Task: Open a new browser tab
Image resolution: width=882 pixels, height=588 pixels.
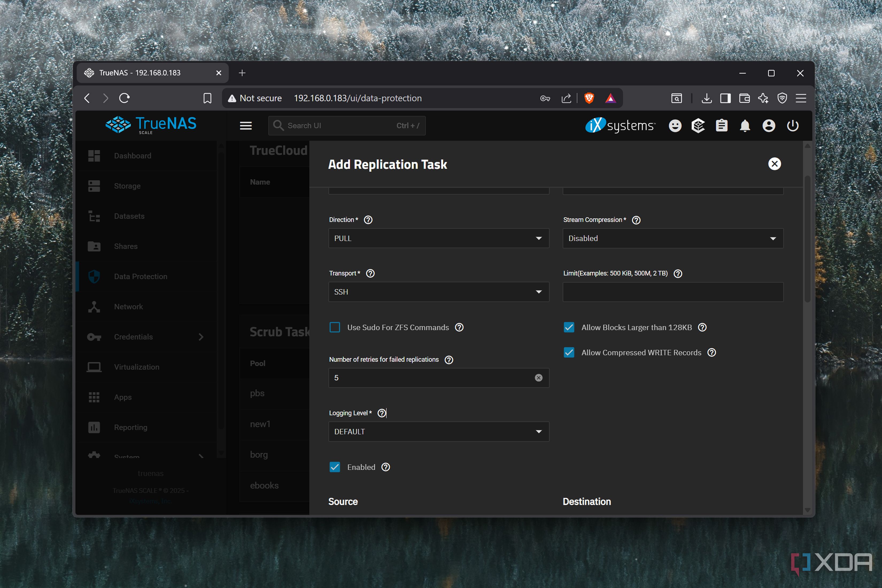Action: point(242,73)
